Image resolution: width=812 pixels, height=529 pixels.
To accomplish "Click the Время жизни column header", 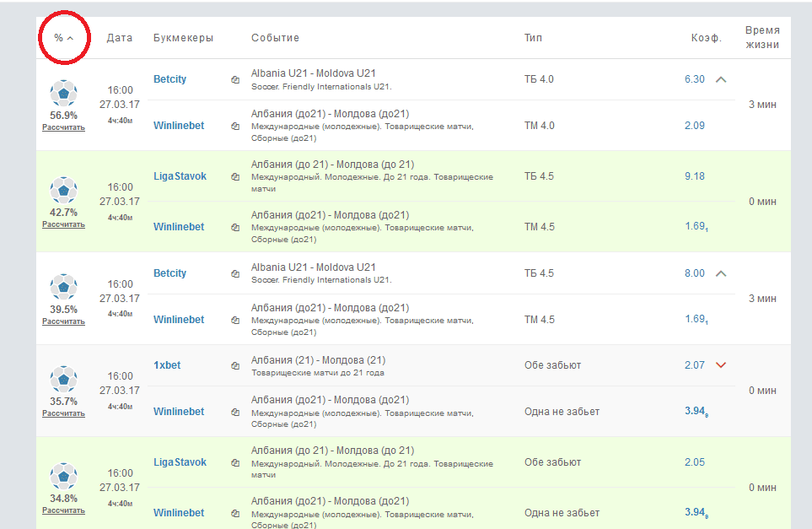I will (761, 37).
